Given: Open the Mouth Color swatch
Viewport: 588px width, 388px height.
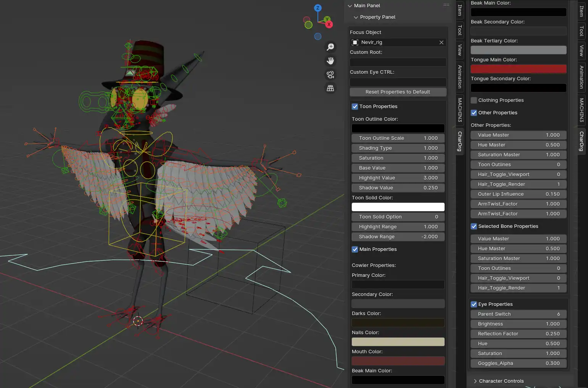Looking at the screenshot, I should coord(398,361).
